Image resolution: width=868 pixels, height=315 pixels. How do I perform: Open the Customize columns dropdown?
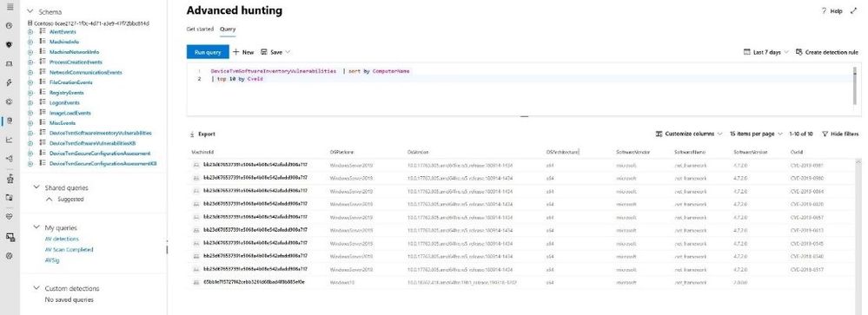coord(689,134)
